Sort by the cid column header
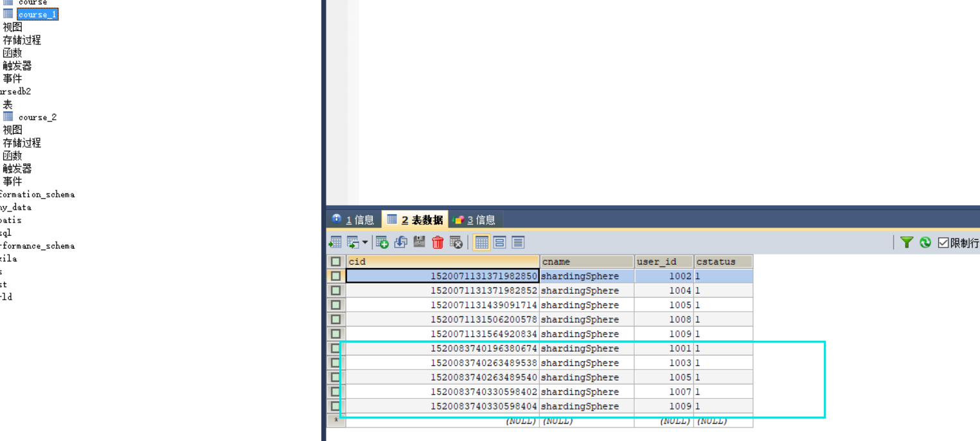 [443, 262]
